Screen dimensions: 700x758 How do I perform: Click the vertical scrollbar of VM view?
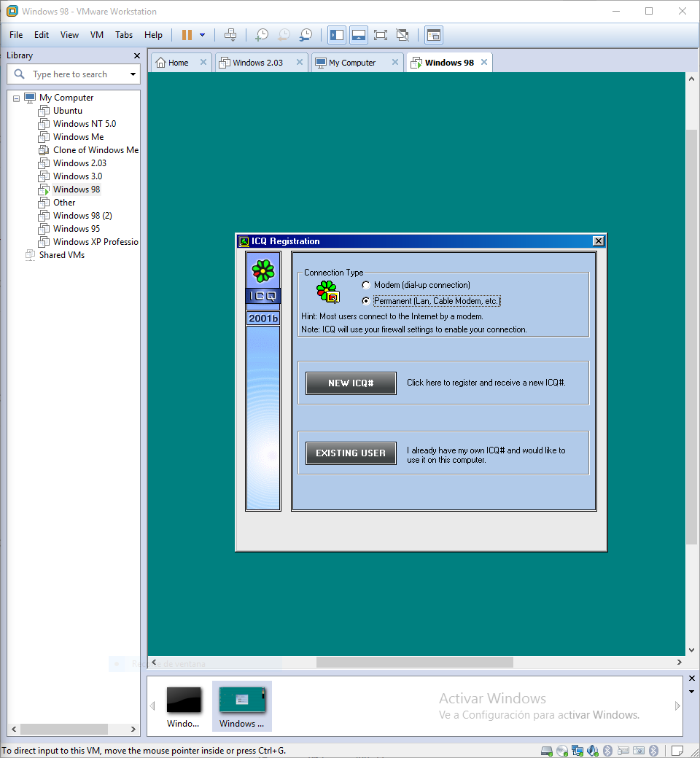(691, 337)
